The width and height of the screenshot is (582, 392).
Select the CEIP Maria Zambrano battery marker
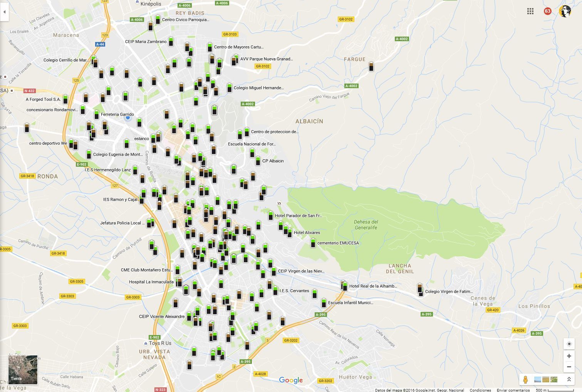(x=171, y=42)
